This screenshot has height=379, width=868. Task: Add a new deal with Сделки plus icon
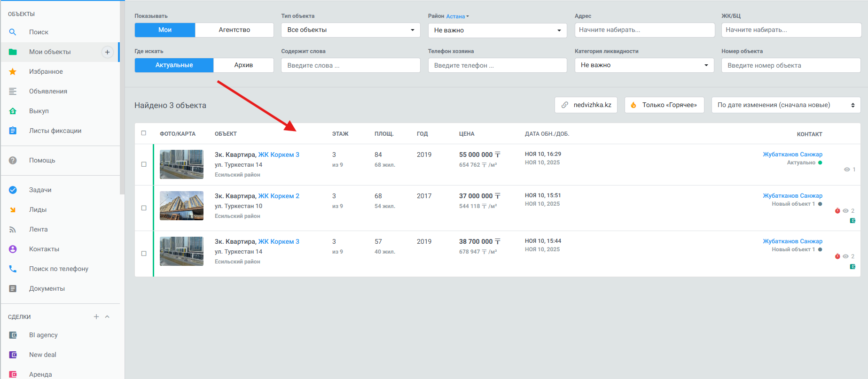96,317
